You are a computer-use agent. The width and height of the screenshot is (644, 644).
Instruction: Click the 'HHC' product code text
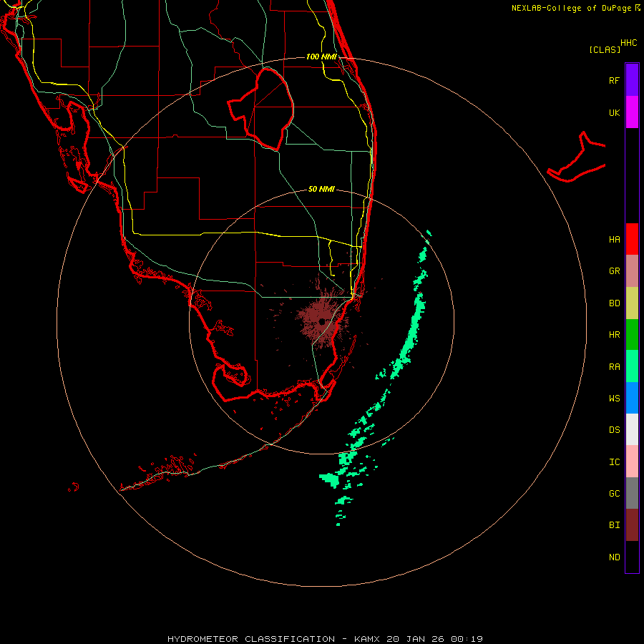(628, 43)
